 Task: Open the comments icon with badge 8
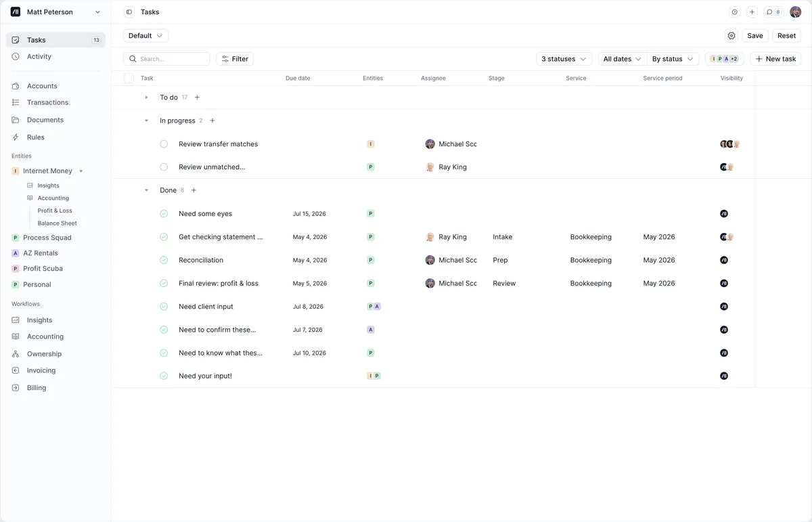coord(773,12)
